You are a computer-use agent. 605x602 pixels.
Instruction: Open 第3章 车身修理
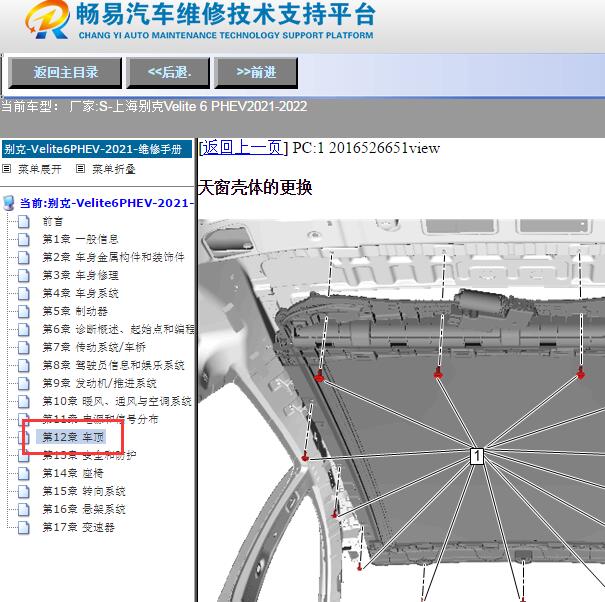[x=80, y=275]
